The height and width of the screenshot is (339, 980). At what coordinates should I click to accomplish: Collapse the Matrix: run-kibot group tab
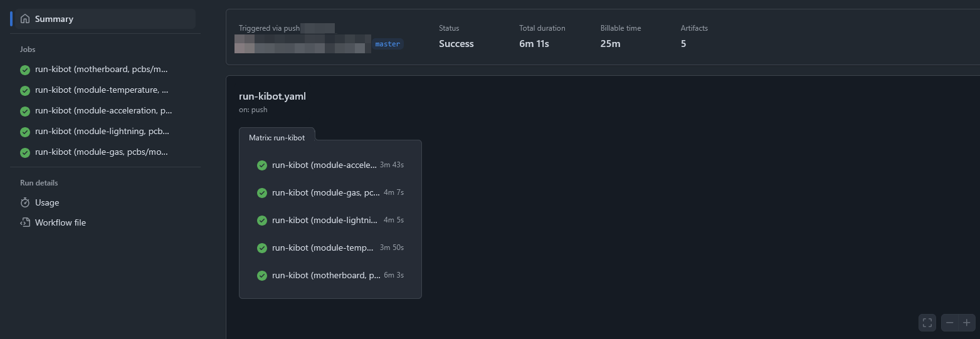pos(277,137)
